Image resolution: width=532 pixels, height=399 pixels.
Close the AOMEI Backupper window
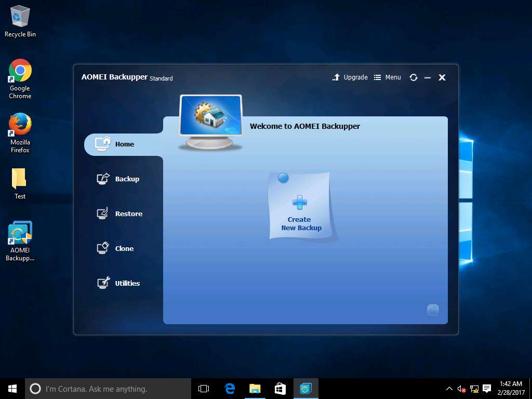pyautogui.click(x=442, y=78)
